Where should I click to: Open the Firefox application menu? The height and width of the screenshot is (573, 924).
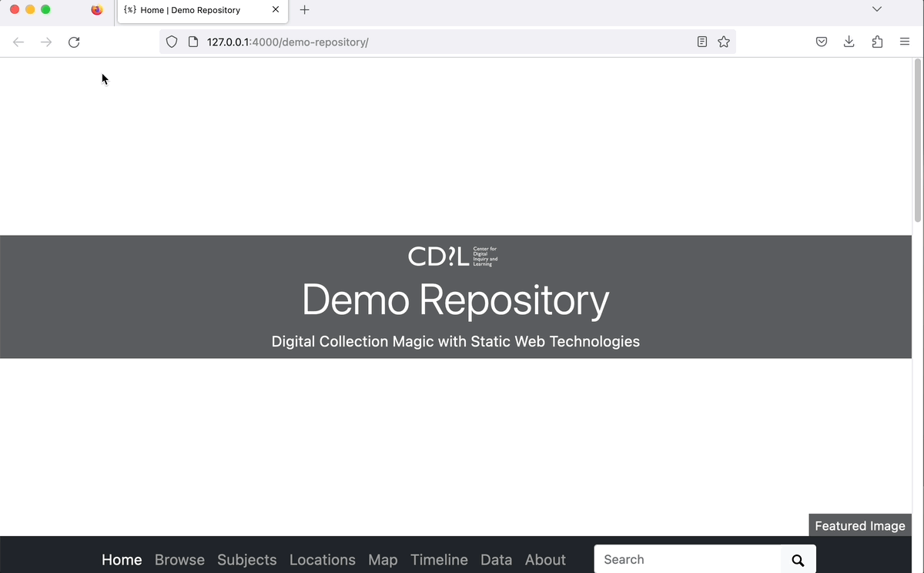(905, 42)
